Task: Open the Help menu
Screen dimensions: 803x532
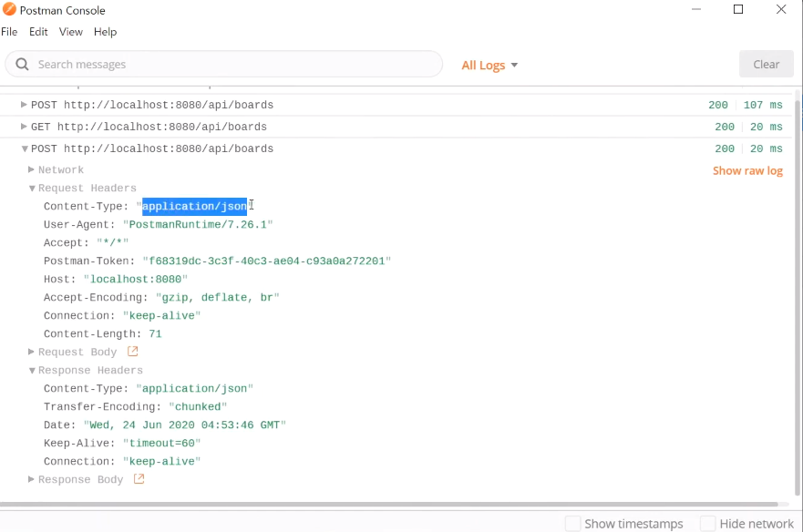Action: click(105, 32)
